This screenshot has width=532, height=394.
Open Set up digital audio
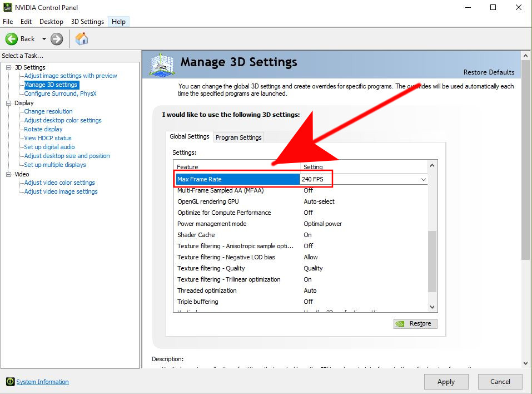pyautogui.click(x=49, y=147)
